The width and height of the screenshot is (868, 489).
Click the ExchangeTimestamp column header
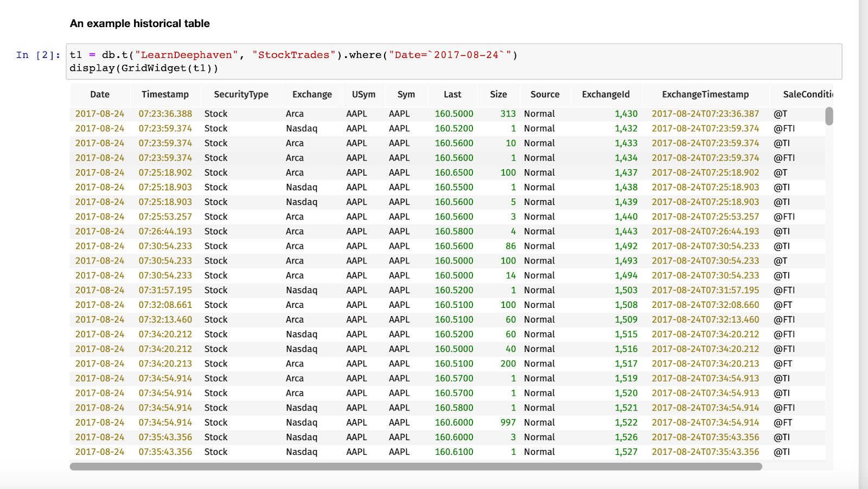(x=705, y=94)
